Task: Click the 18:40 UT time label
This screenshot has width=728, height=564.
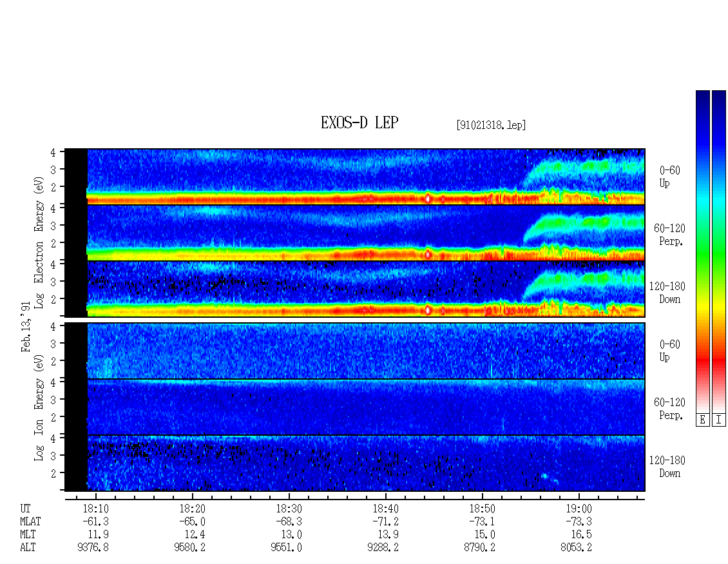Action: [385, 509]
